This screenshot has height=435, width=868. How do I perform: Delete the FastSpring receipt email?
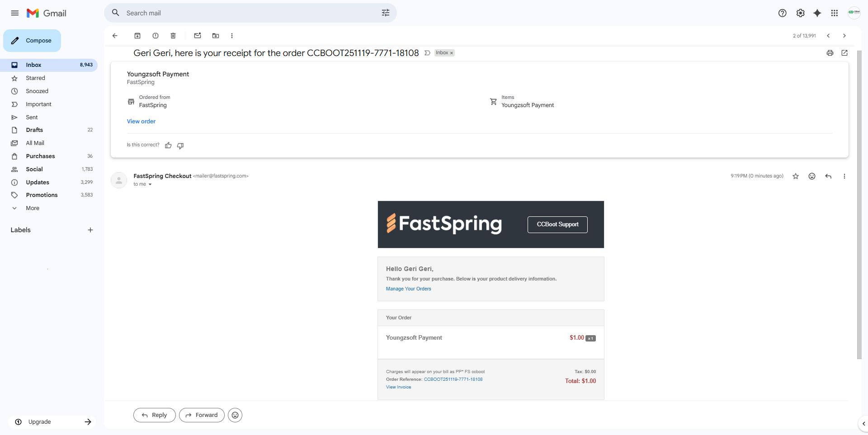click(x=173, y=36)
